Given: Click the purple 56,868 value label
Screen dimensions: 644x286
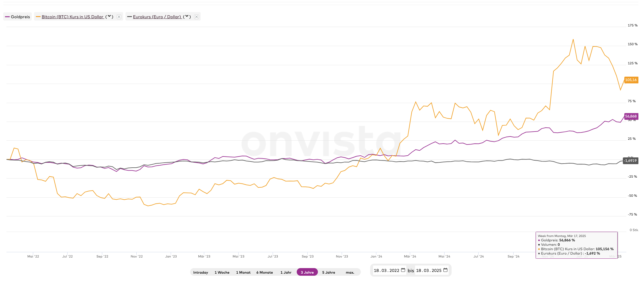Looking at the screenshot, I should [631, 116].
